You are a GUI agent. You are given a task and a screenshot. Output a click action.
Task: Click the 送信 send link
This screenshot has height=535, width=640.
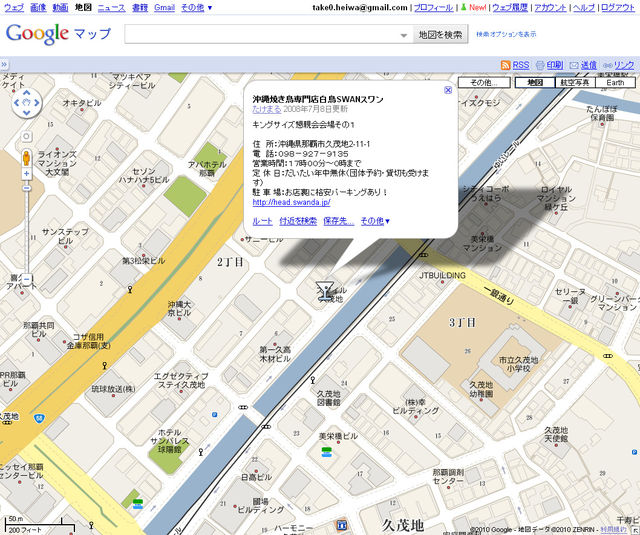(589, 65)
